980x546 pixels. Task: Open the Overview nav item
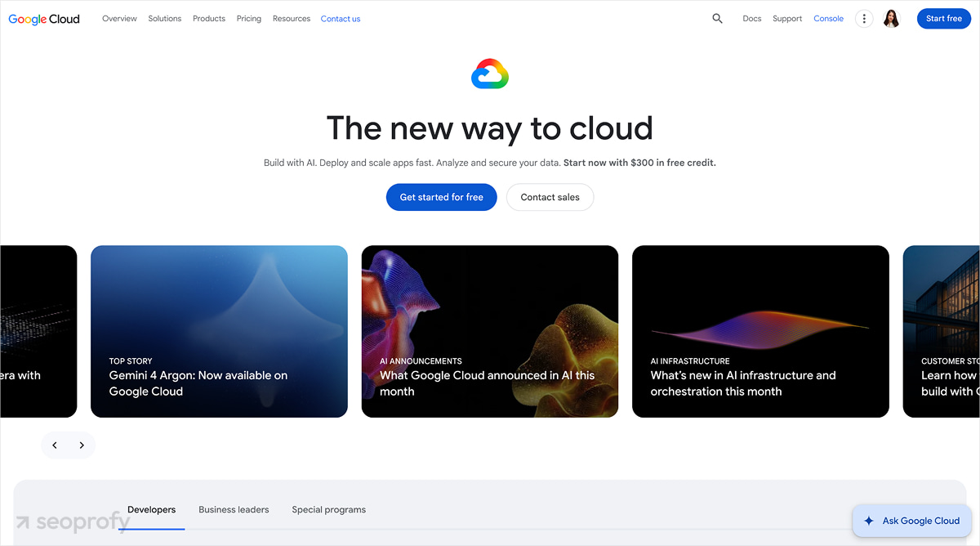(119, 19)
